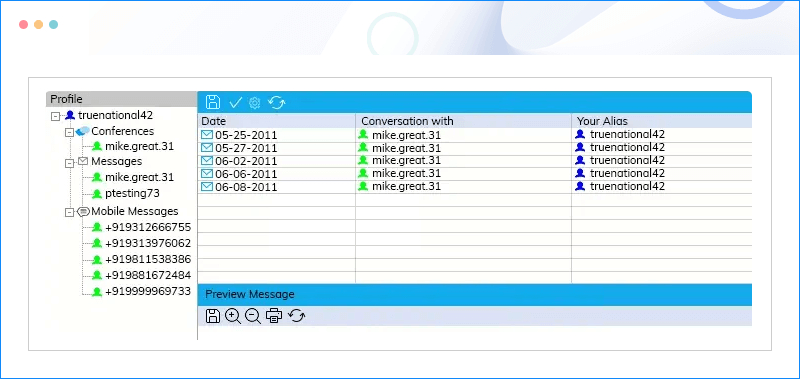Click the Preview Message header bar

coord(474,295)
